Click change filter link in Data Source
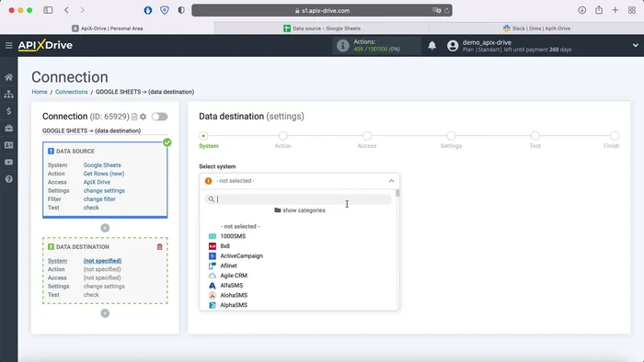644x362 pixels. [x=99, y=199]
